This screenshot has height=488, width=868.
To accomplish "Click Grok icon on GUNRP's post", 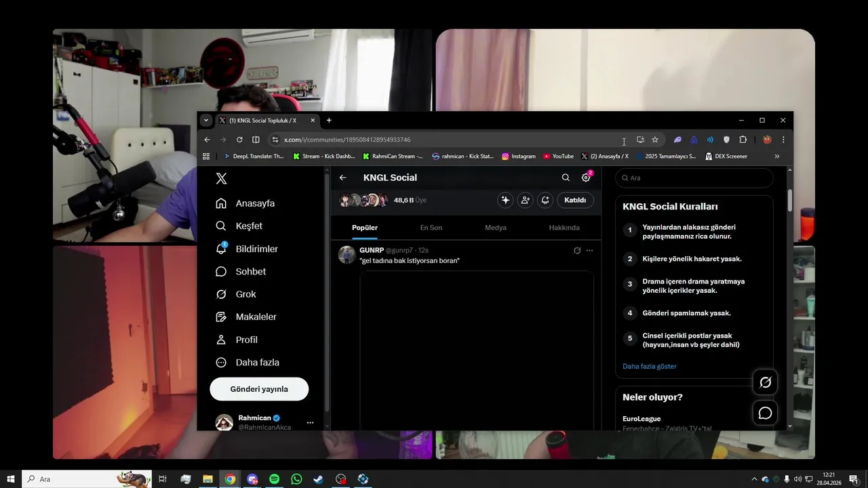I will (577, 250).
